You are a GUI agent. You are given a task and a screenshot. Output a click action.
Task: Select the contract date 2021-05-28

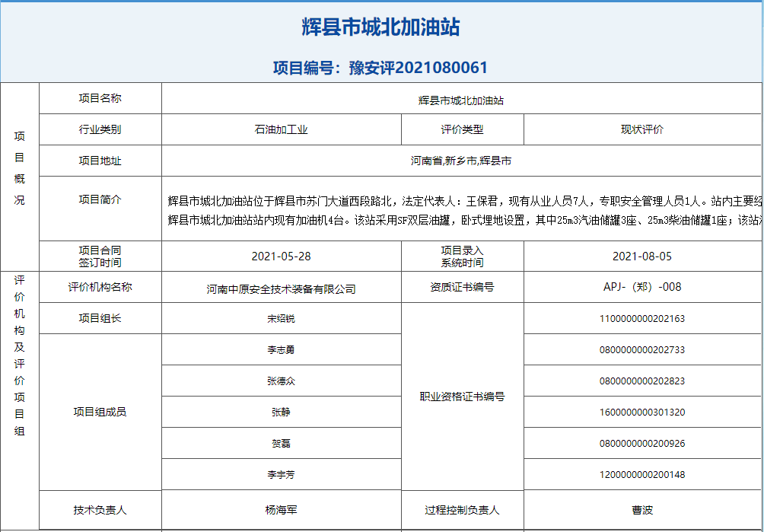point(281,256)
